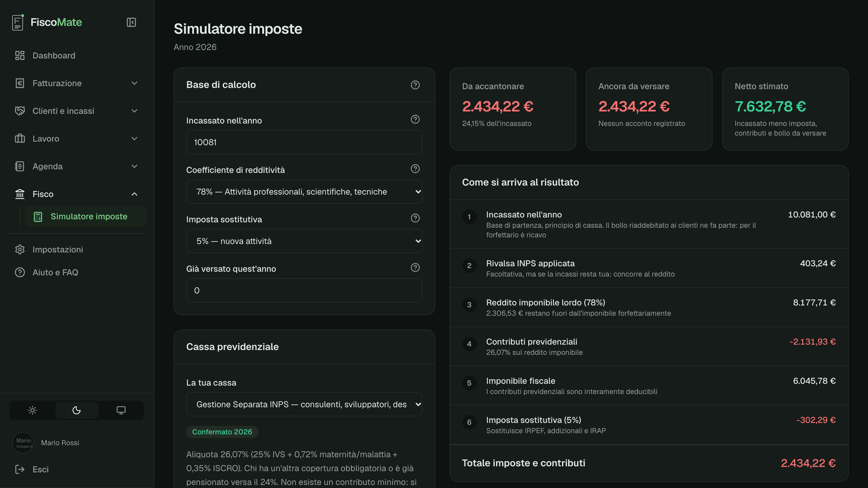Click the Già versato quest'anno input field
The width and height of the screenshot is (868, 488).
(x=304, y=291)
